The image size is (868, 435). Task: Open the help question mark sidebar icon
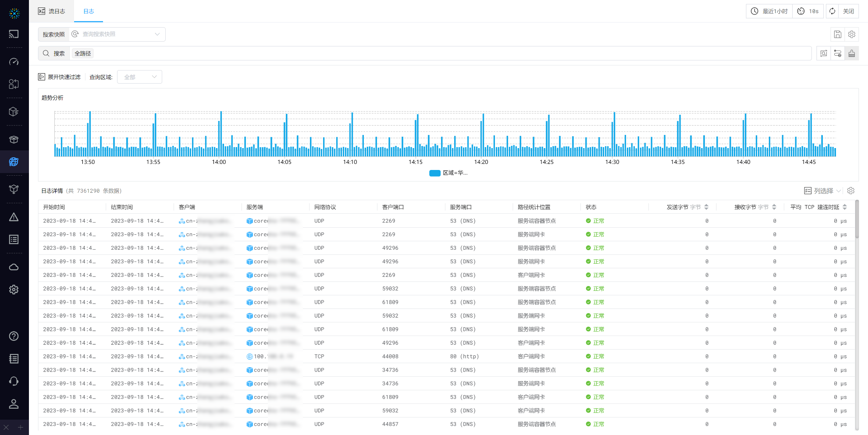(14, 336)
